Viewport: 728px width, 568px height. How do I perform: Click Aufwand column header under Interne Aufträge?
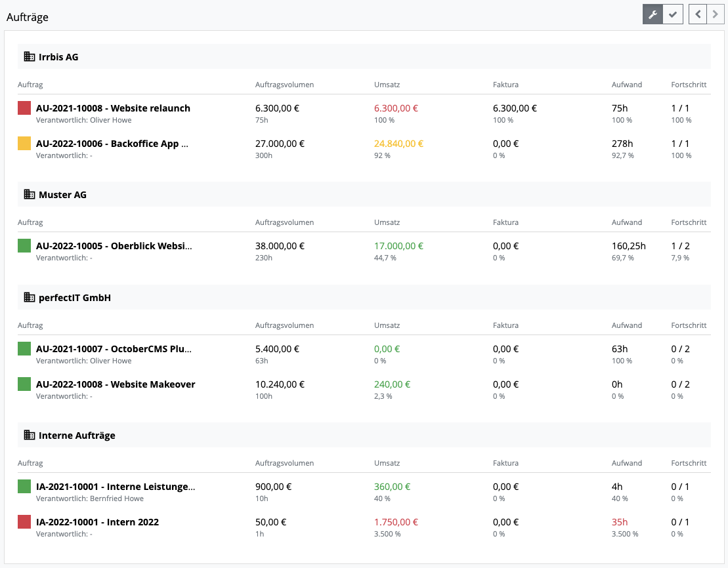627,463
